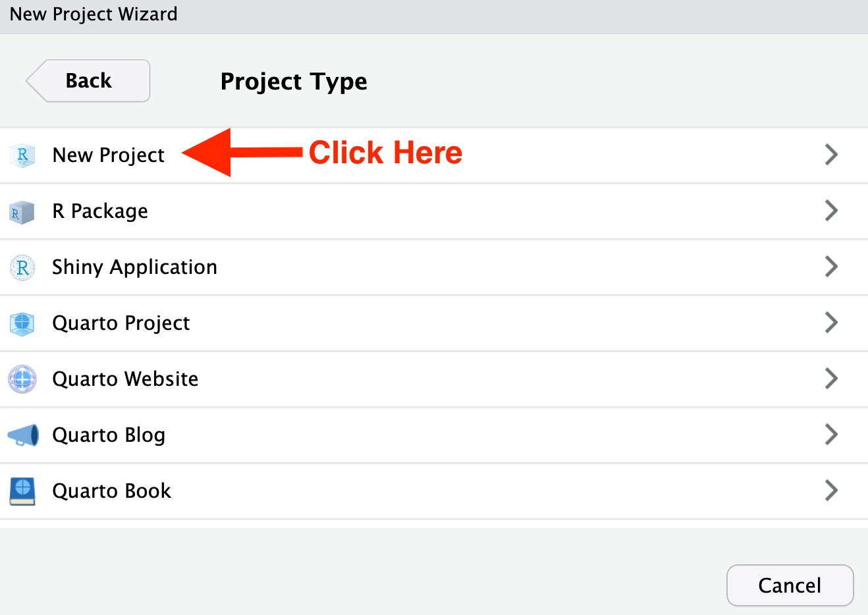Image resolution: width=868 pixels, height=615 pixels.
Task: Expand the Quarto Book disclosure arrow
Action: (x=830, y=491)
